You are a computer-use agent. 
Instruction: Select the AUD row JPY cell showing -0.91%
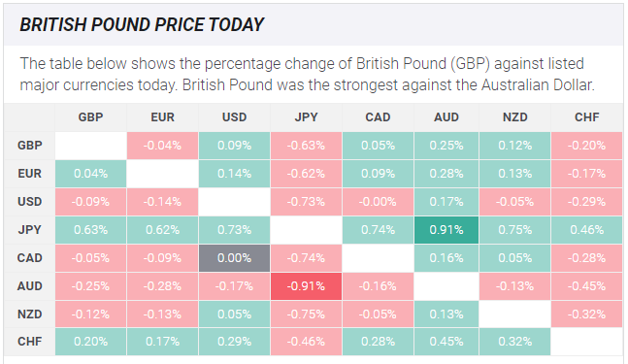coord(306,286)
